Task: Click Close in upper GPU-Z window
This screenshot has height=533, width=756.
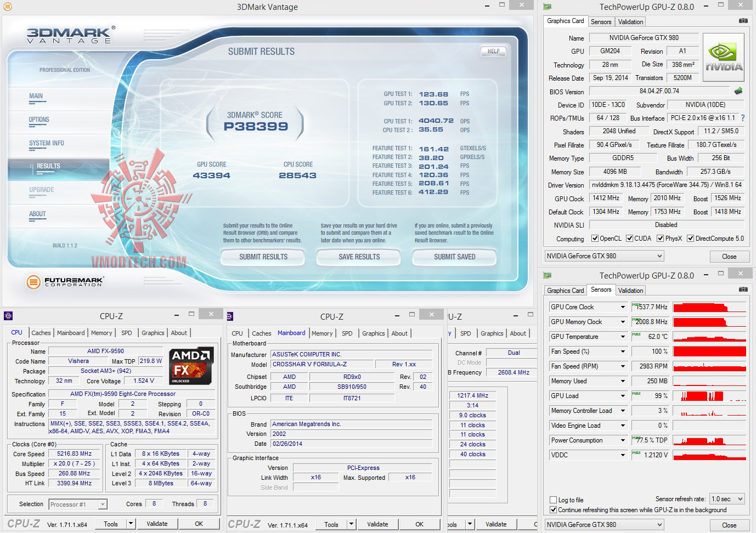Action: pos(729,256)
